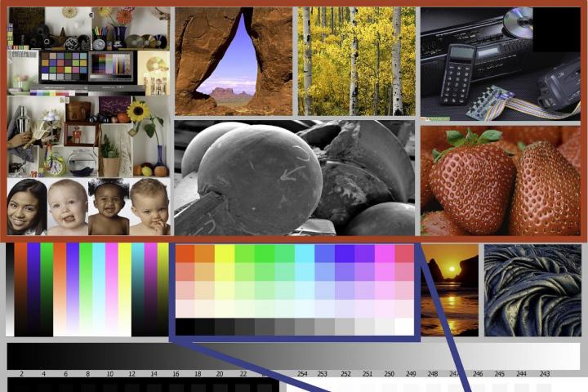Choose the white patch at grid's bottom-right
Viewport: 588px width, 392px height.
(403, 326)
